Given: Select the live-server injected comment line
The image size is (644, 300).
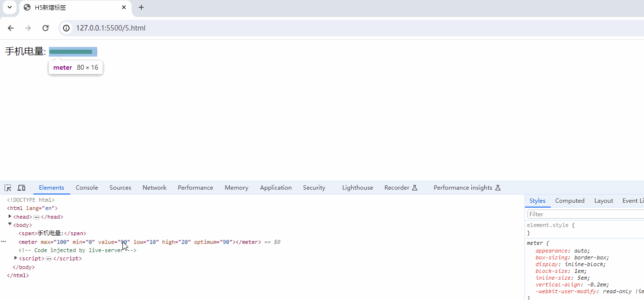Looking at the screenshot, I should [77, 250].
